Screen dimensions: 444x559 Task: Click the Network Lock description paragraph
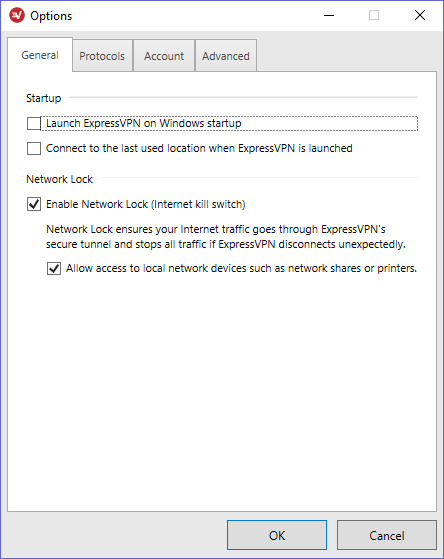point(226,237)
